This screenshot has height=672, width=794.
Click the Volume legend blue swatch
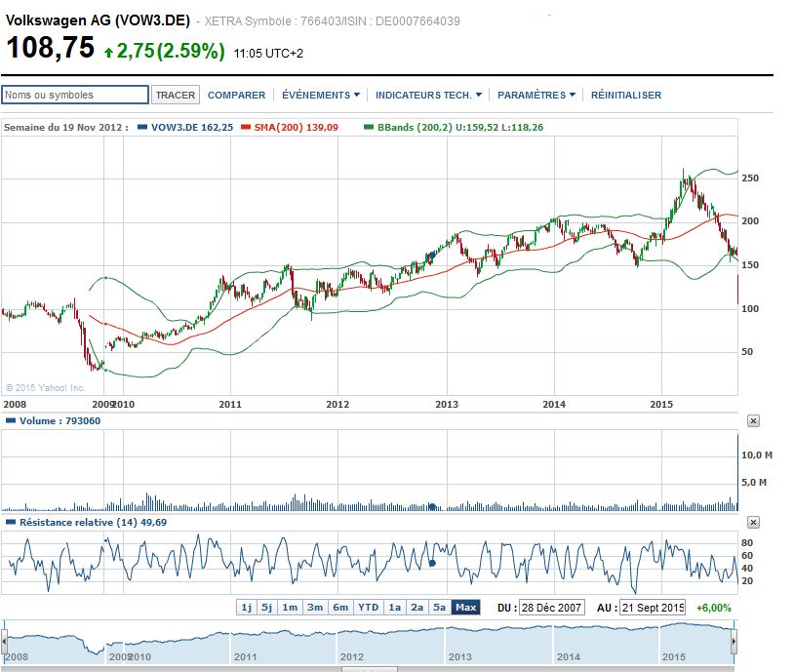[x=11, y=420]
